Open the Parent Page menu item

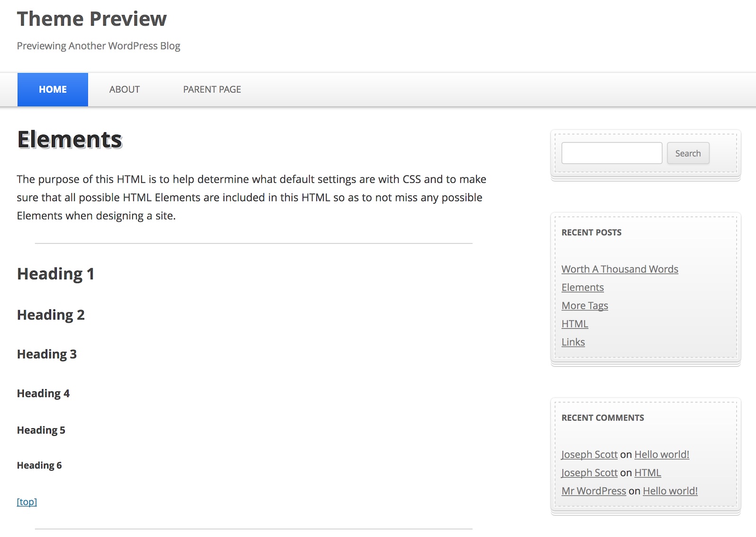pyautogui.click(x=212, y=89)
